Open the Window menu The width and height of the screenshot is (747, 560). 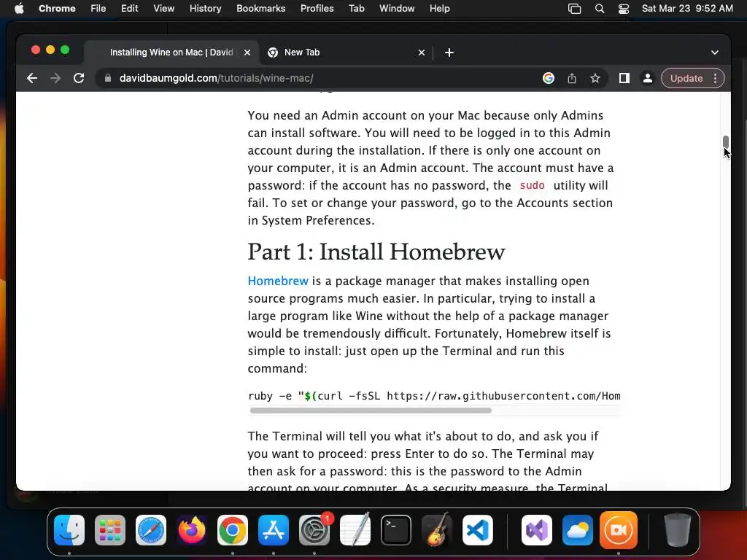click(397, 9)
